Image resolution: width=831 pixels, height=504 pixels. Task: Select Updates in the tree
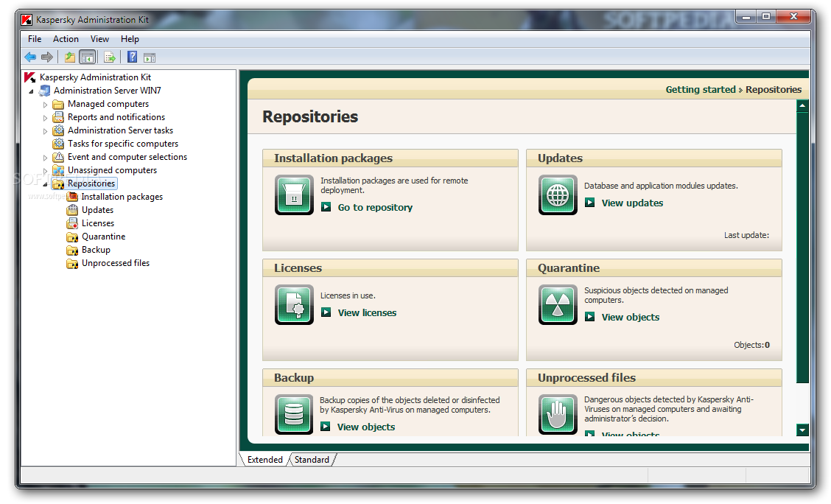click(x=97, y=210)
